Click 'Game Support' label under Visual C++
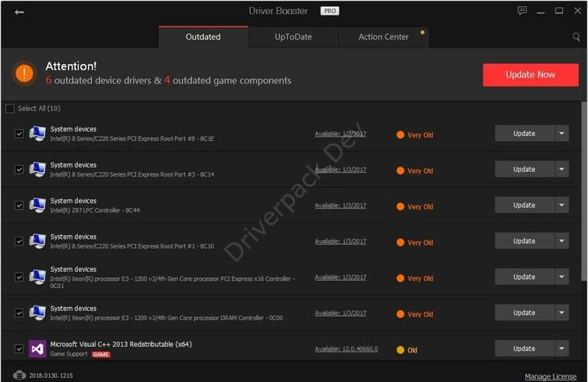 (x=68, y=354)
